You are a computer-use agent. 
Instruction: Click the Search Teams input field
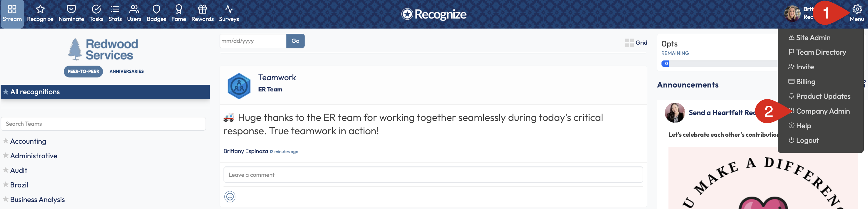click(104, 124)
